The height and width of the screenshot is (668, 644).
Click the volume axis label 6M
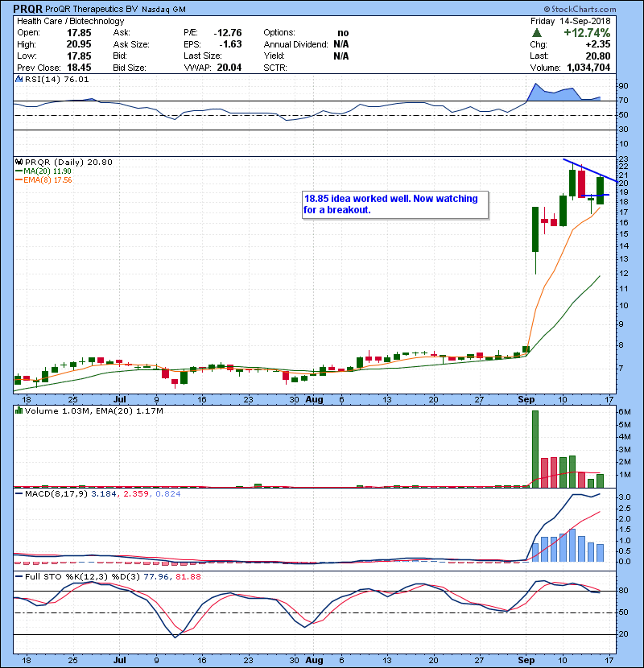click(625, 411)
